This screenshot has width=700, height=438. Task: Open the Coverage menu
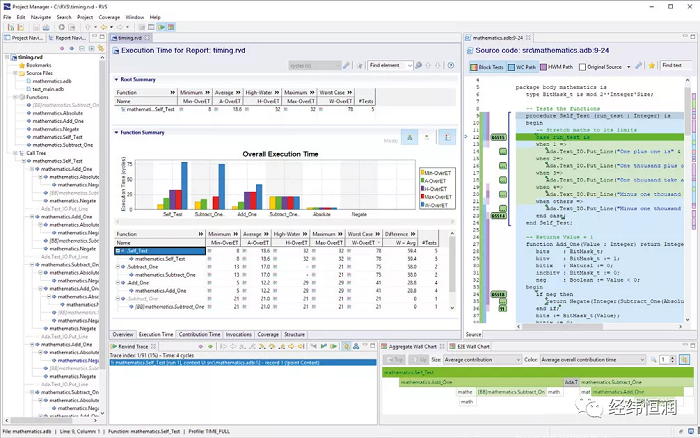(x=109, y=17)
